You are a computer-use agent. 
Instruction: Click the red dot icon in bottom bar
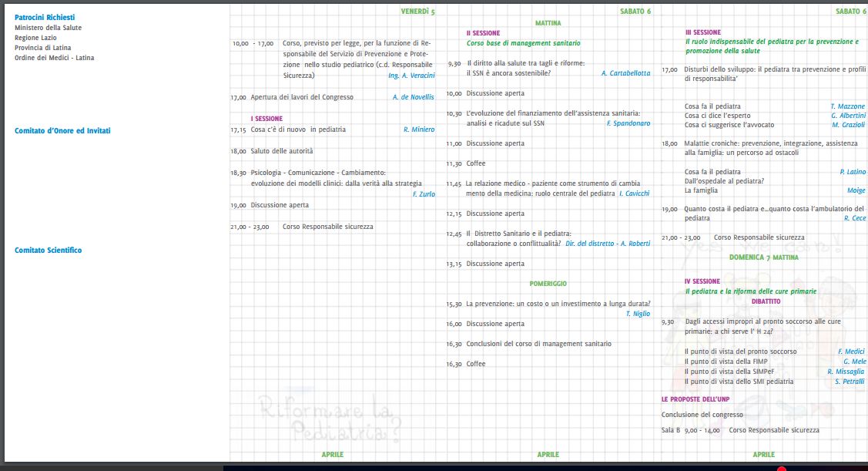[x=781, y=469]
